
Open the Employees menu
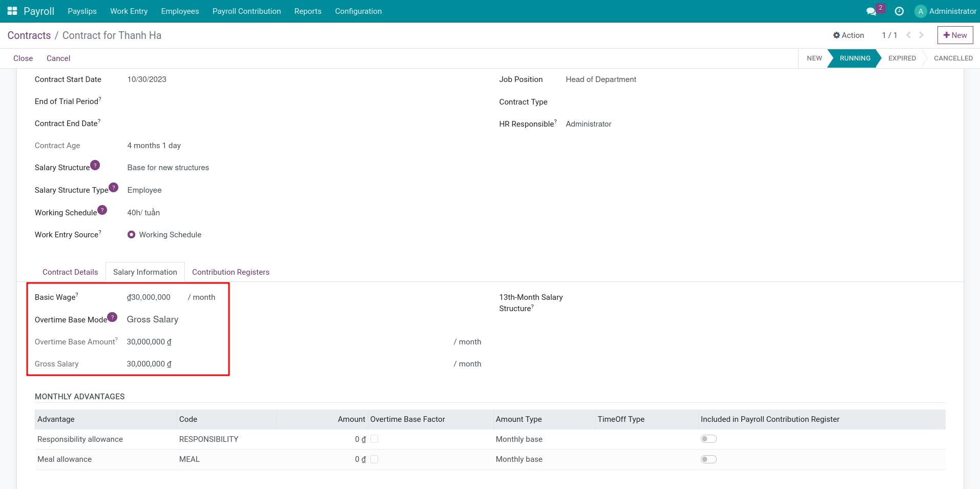click(x=180, y=11)
